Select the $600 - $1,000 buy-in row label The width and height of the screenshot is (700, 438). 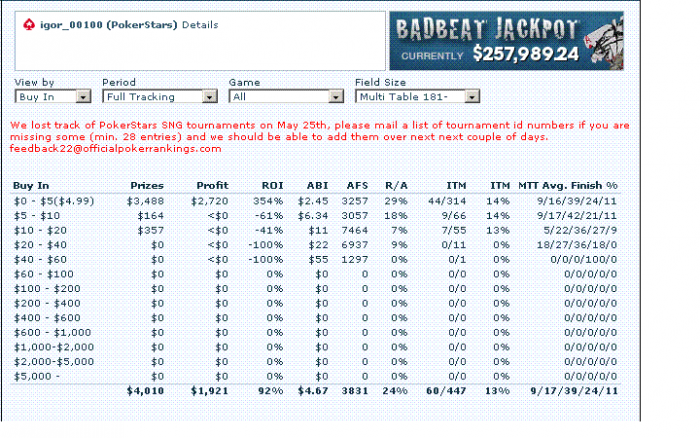[52, 333]
